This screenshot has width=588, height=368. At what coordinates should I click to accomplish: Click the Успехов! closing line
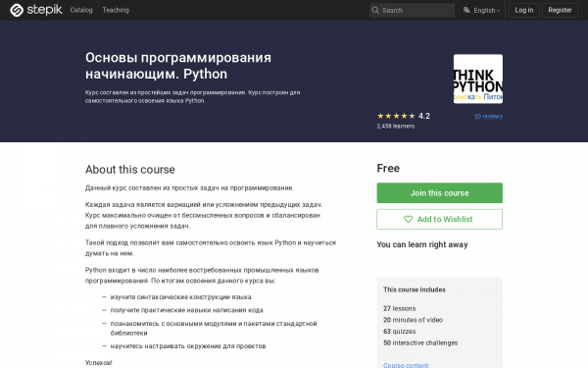[99, 363]
